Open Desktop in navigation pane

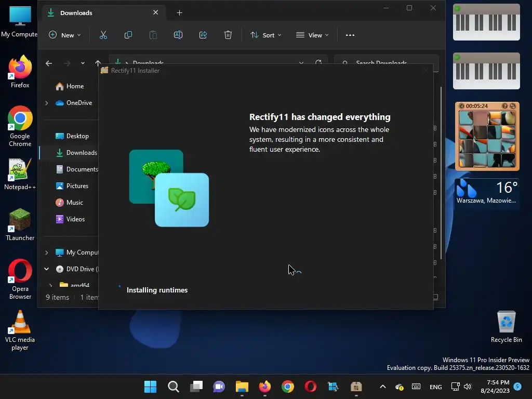point(72,136)
